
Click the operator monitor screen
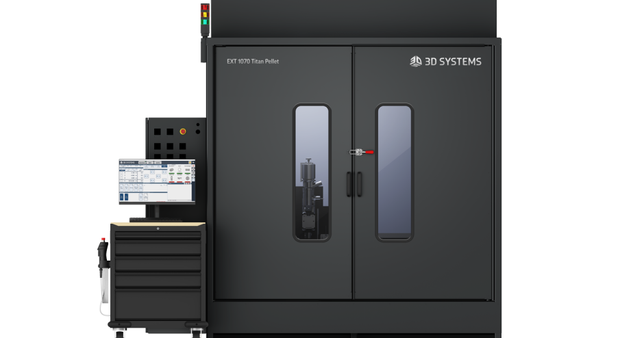click(156, 181)
